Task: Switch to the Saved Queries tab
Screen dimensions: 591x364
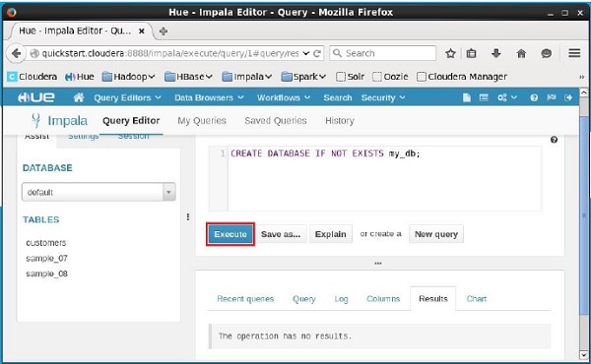Action: [x=276, y=120]
